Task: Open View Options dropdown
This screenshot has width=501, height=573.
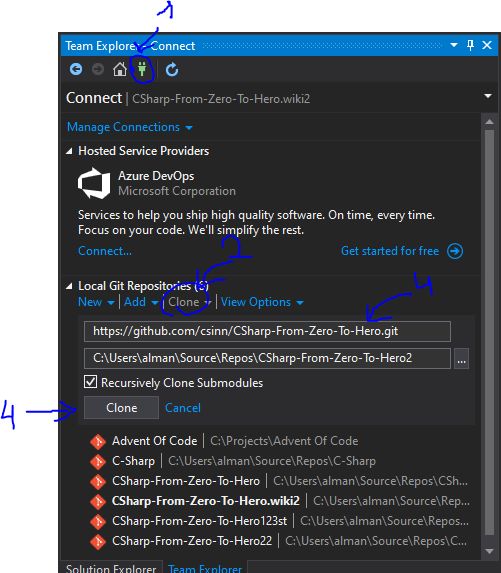Action: 262,302
